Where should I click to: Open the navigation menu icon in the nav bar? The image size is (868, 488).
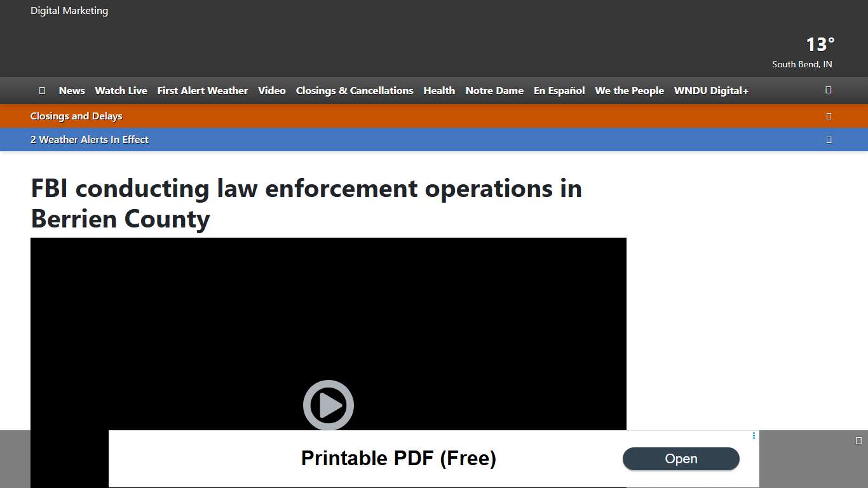click(x=42, y=90)
